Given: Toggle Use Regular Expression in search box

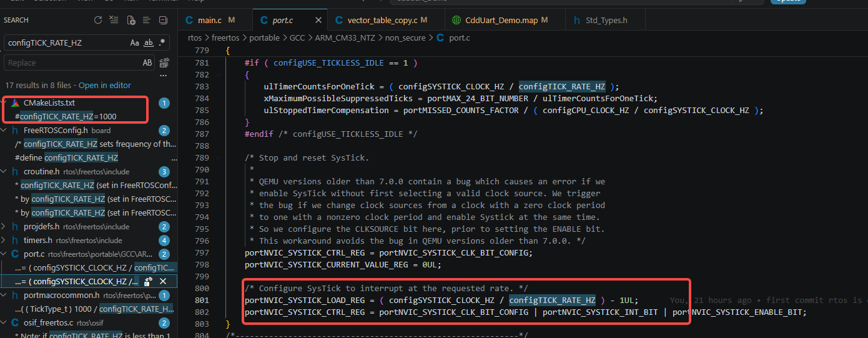Looking at the screenshot, I should click(162, 42).
